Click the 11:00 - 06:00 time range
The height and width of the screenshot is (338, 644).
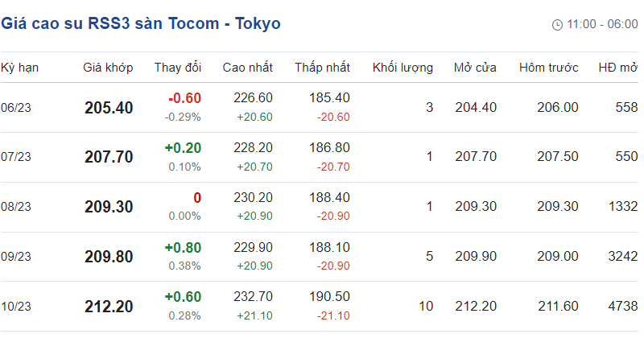[602, 25]
